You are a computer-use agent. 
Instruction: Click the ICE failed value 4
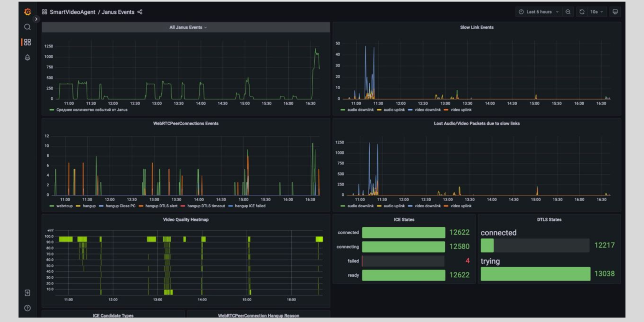[x=468, y=261]
